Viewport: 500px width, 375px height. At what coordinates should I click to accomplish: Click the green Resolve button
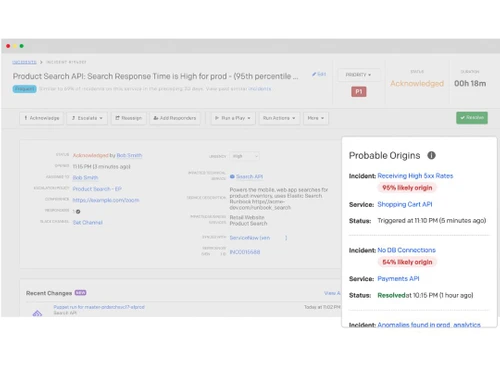click(472, 118)
